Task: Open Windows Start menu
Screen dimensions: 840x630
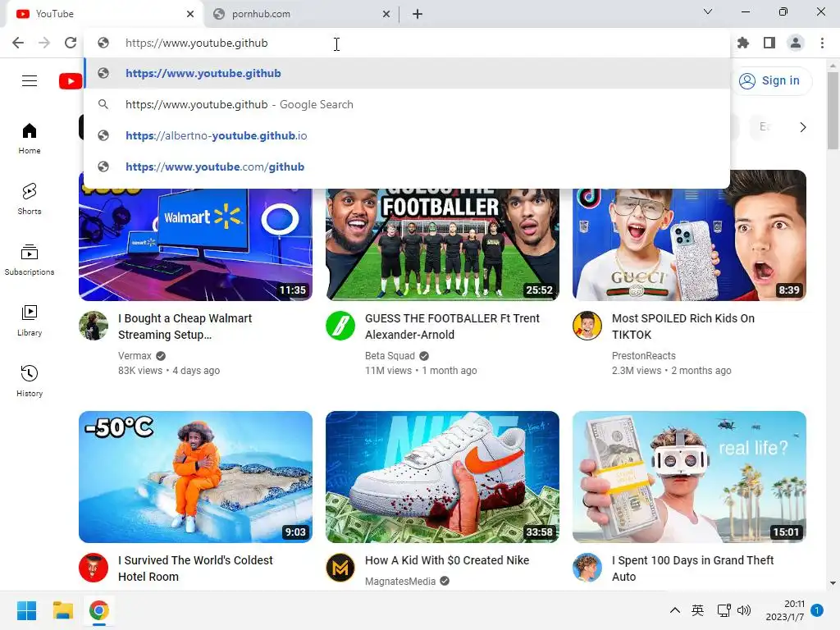Action: click(x=26, y=610)
